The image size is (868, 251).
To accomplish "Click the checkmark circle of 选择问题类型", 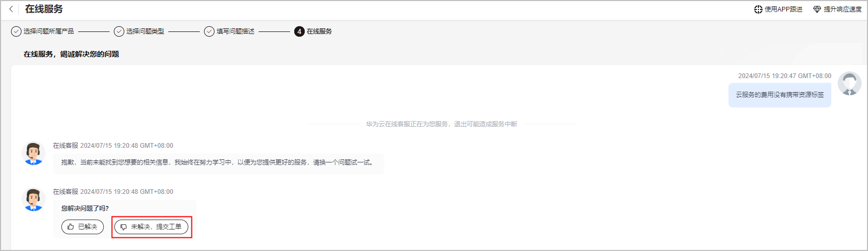I will pyautogui.click(x=119, y=31).
